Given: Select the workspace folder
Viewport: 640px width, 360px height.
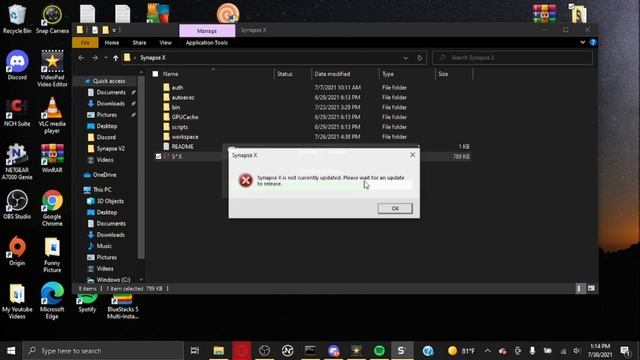Looking at the screenshot, I should pos(185,137).
